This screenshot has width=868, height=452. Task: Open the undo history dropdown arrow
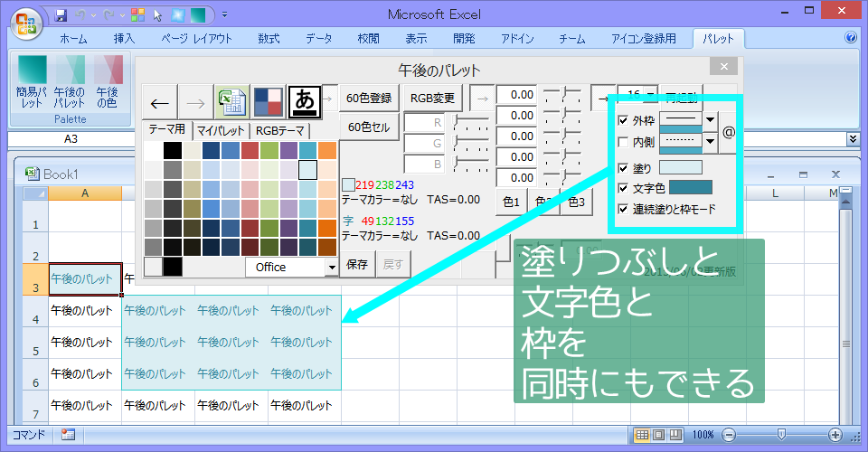click(x=93, y=15)
